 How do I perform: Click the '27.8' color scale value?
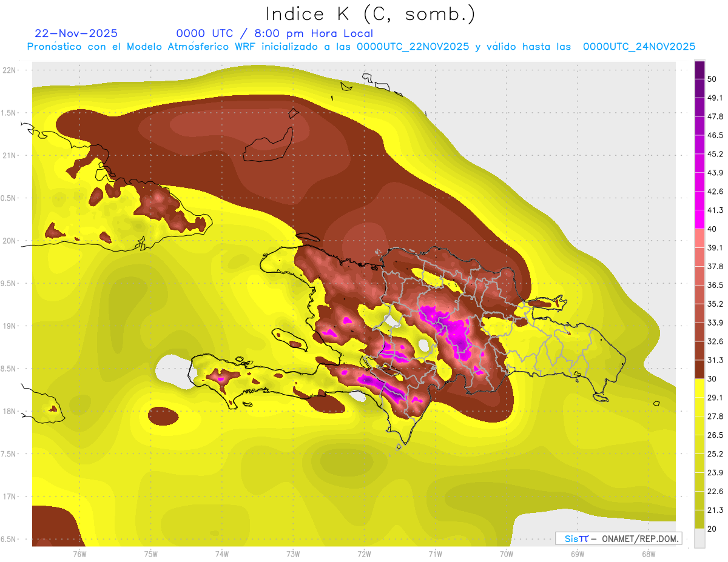[715, 416]
